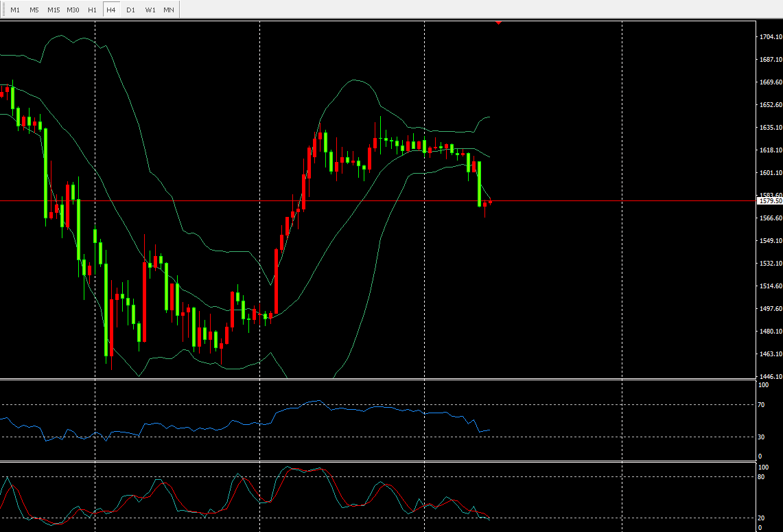Click the timeframe toolbar drag handle
This screenshot has width=783, height=532.
[3, 10]
